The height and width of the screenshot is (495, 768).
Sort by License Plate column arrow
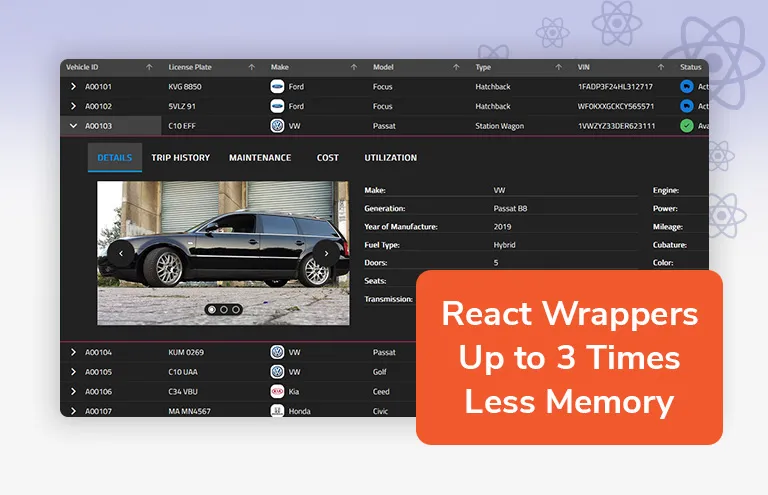[x=251, y=67]
